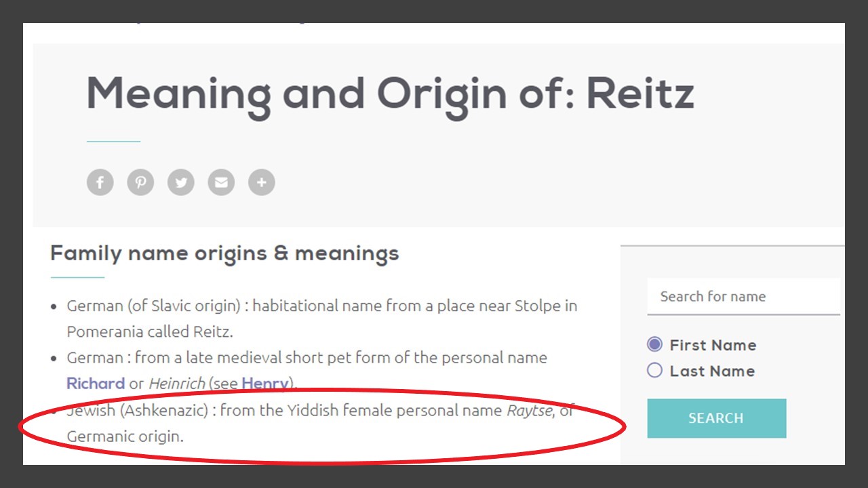Click the italic word Raytse
This screenshot has width=868, height=488.
pyautogui.click(x=529, y=411)
